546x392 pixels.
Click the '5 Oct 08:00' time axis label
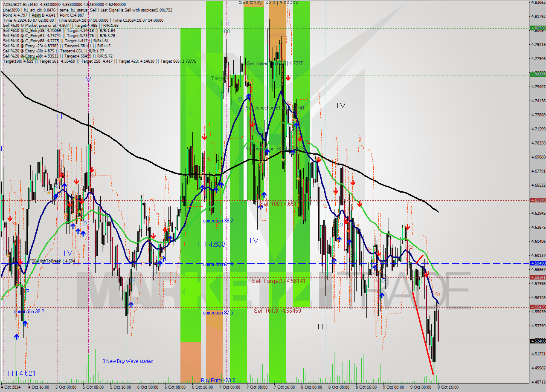pos(93,387)
